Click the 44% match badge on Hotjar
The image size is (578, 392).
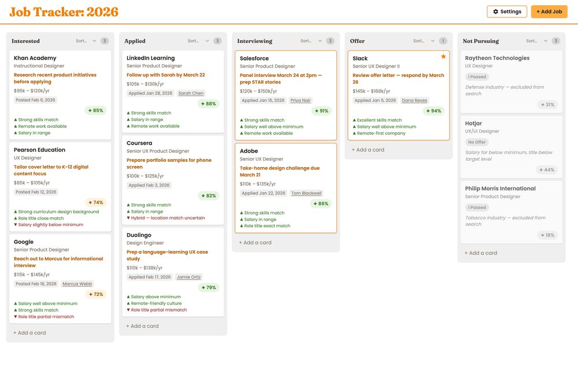pos(547,170)
